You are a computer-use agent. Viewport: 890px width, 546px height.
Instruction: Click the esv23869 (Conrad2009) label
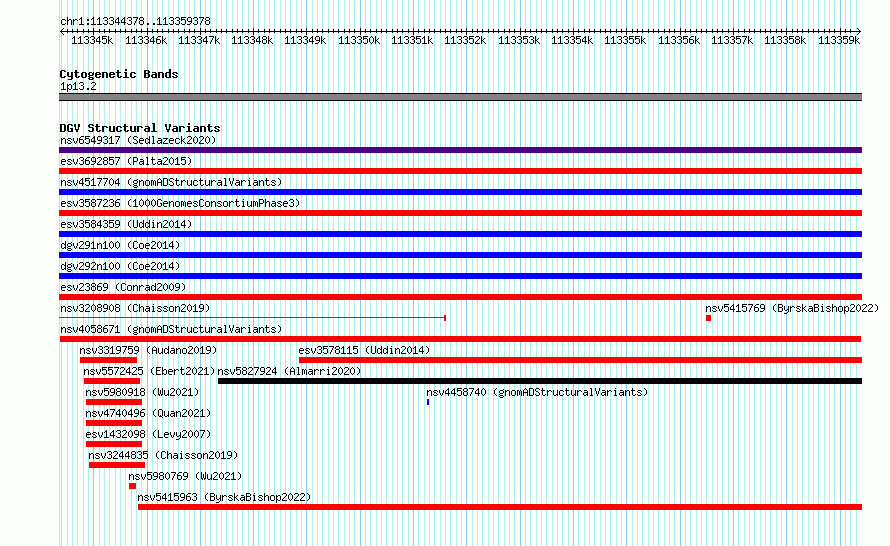coord(123,287)
